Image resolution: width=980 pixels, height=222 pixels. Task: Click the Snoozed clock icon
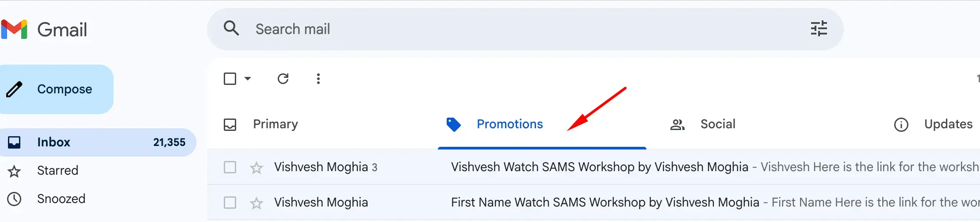[14, 199]
